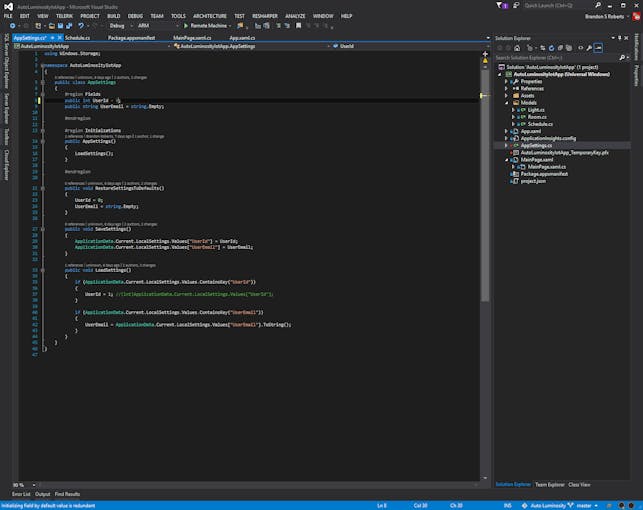The width and height of the screenshot is (643, 510).
Task: Collapse the Models folder
Action: click(x=506, y=103)
